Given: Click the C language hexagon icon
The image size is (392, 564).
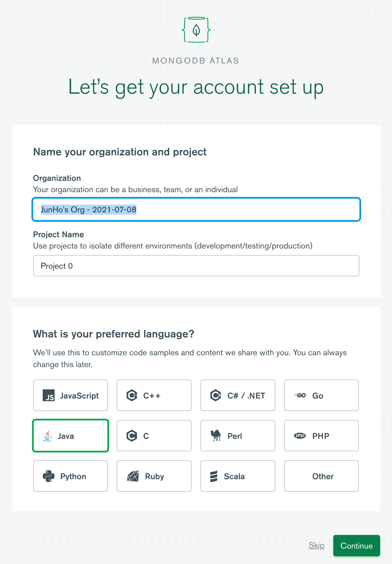Looking at the screenshot, I should point(132,436).
